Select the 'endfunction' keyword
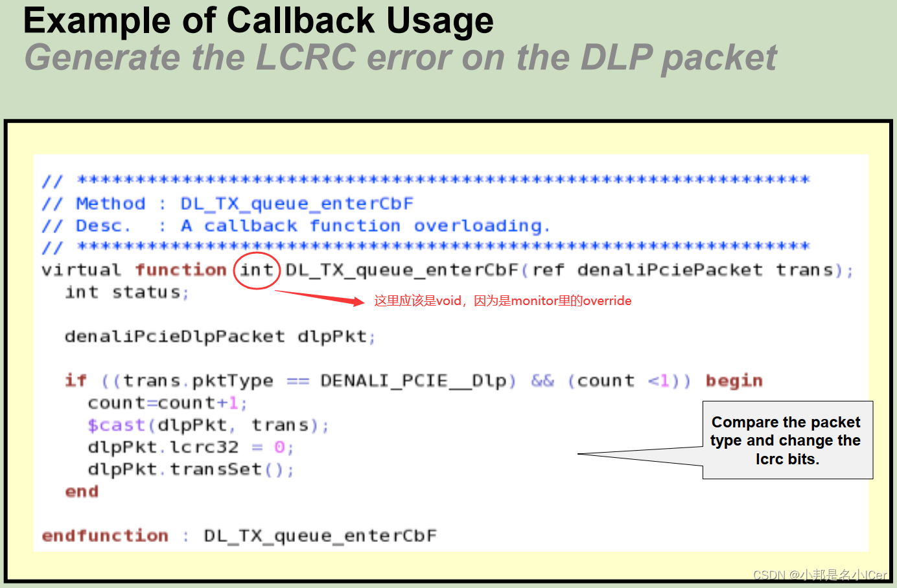 (x=105, y=536)
